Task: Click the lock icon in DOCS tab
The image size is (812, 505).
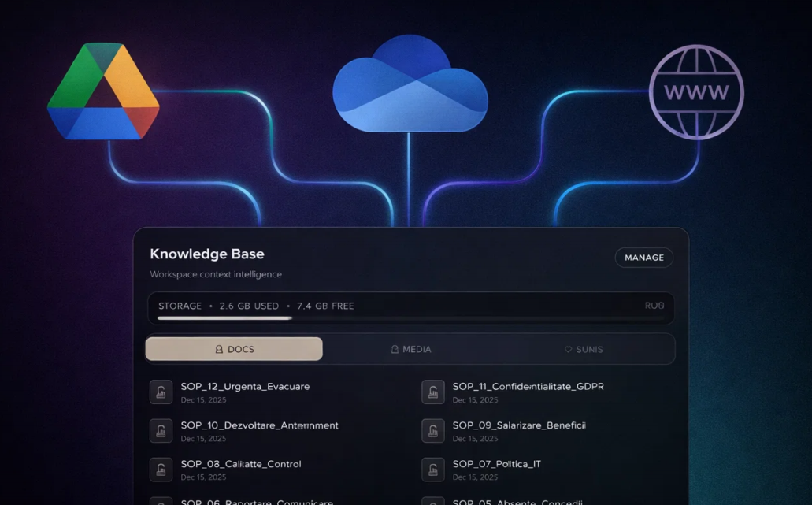Action: [x=219, y=350]
